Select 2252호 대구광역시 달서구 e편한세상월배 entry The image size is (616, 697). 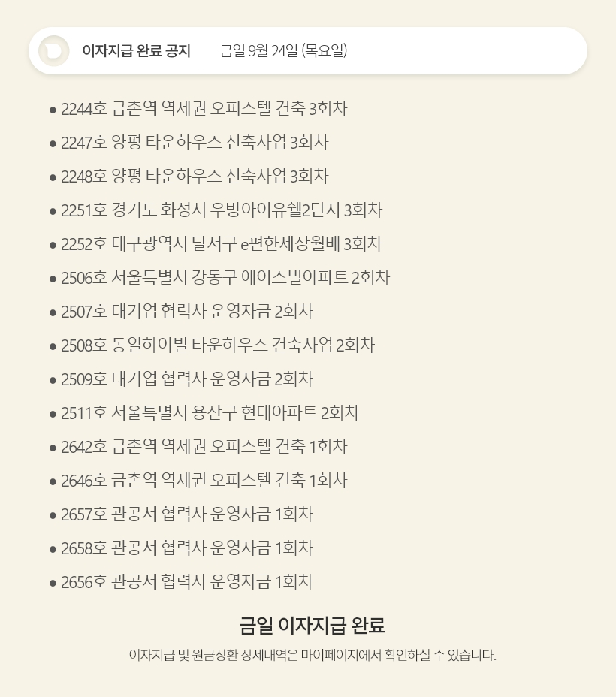[x=222, y=244]
